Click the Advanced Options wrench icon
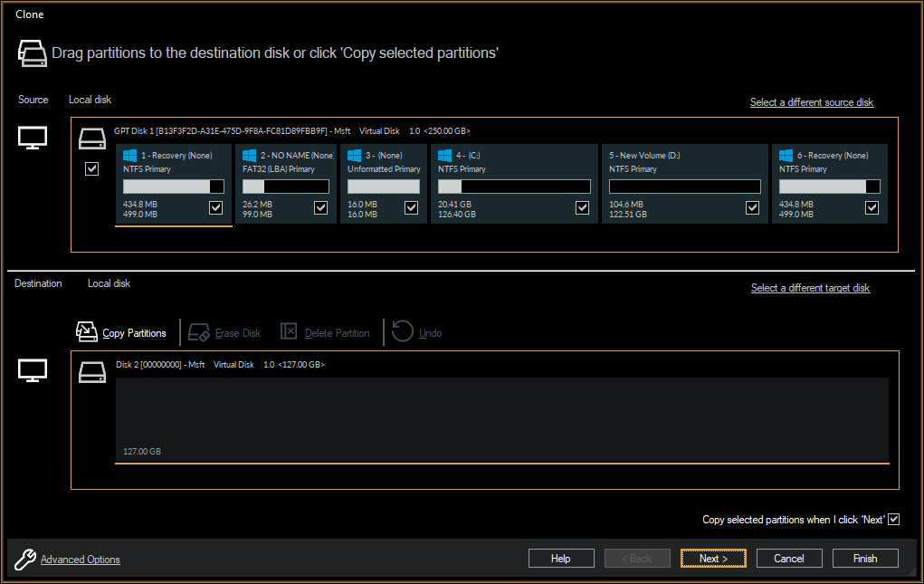Viewport: 924px width, 584px height. click(24, 558)
